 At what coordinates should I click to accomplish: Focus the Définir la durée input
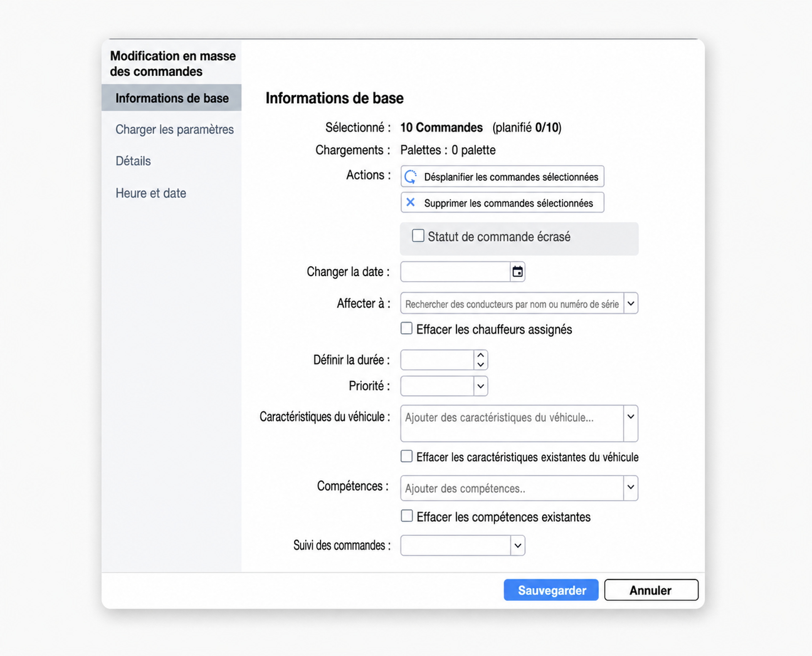[437, 360]
